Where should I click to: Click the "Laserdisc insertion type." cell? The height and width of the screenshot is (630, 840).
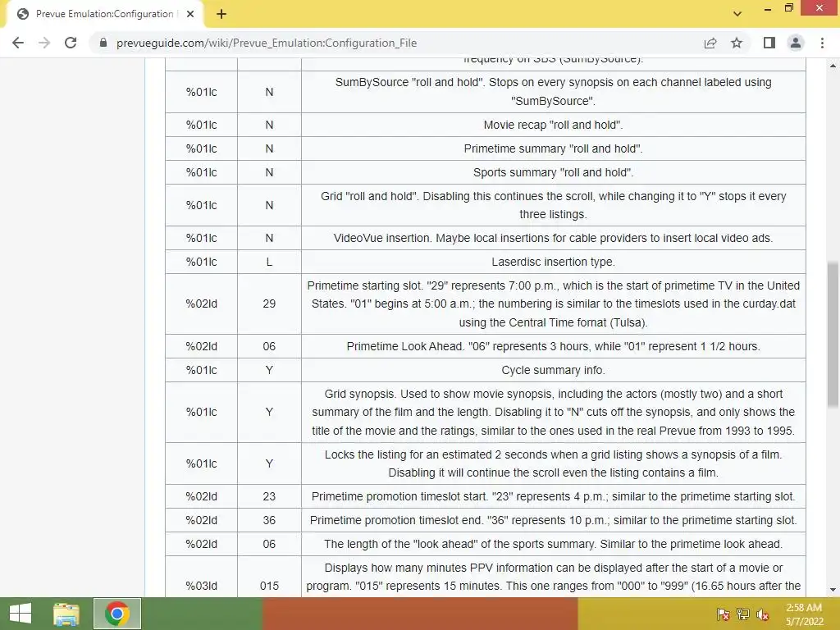(553, 262)
